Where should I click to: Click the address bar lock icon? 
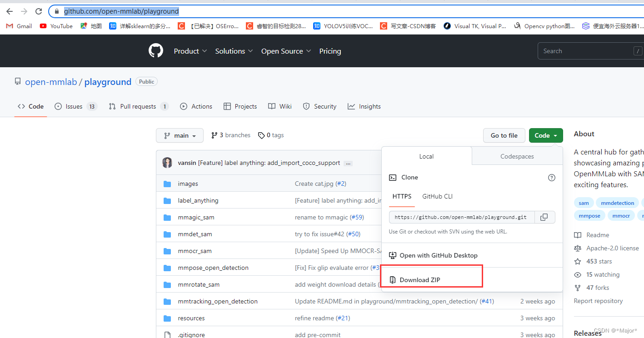[x=57, y=11]
